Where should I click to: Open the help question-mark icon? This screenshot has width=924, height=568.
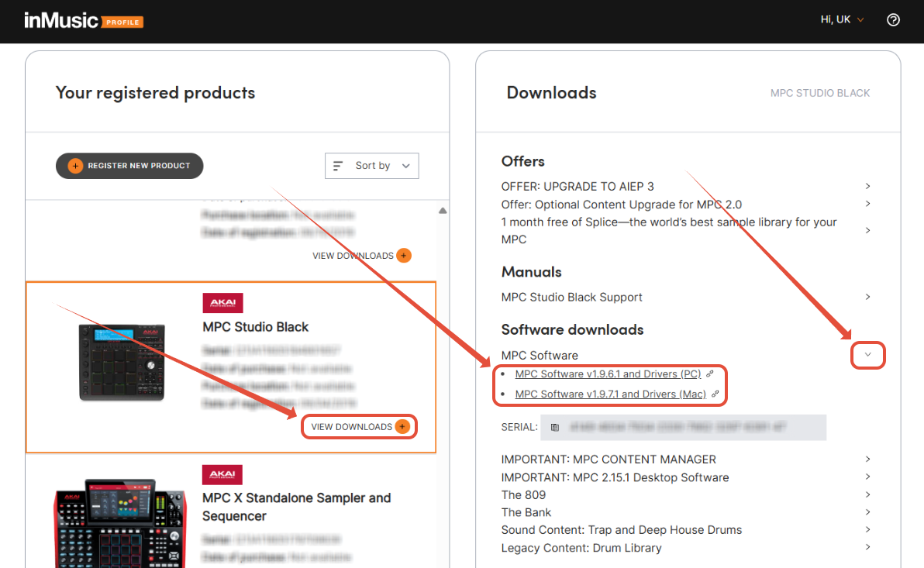coord(893,20)
